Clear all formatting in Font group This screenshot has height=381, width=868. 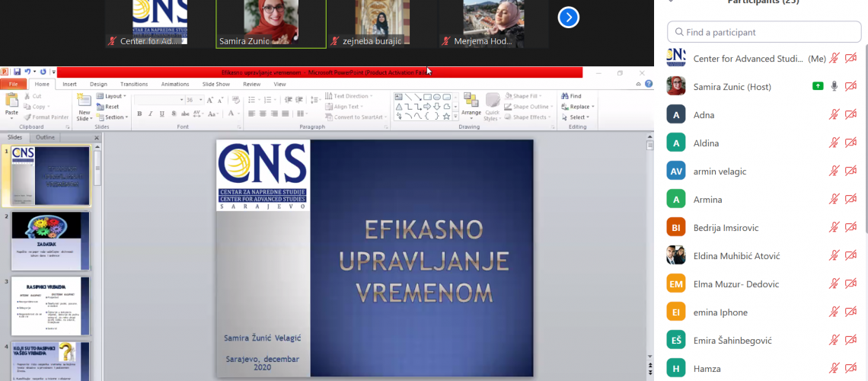(235, 100)
